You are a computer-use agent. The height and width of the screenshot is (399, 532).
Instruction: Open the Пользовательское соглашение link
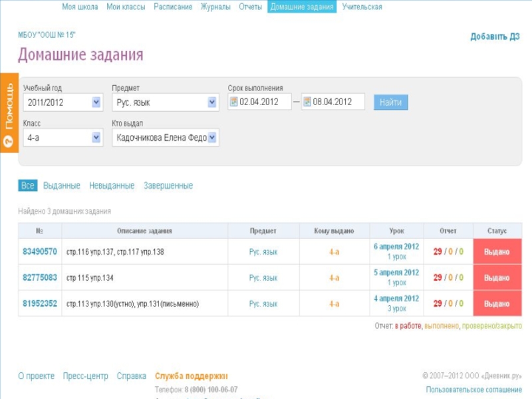474,390
